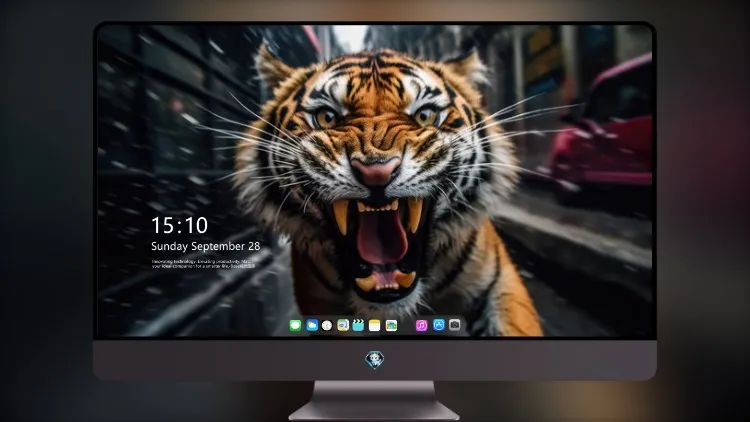Launch the pink Music app
The height and width of the screenshot is (422, 750).
pos(421,325)
